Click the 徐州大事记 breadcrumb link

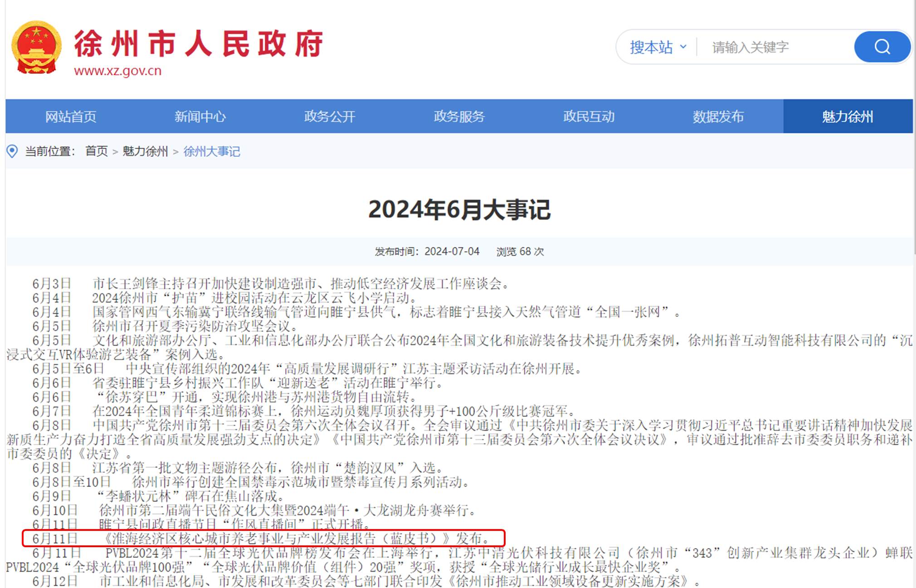click(x=212, y=151)
